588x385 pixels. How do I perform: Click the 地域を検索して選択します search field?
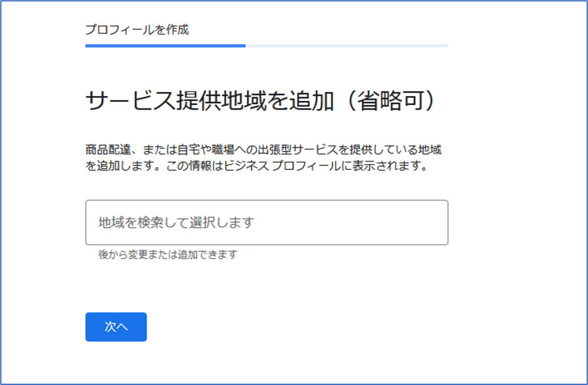point(267,222)
